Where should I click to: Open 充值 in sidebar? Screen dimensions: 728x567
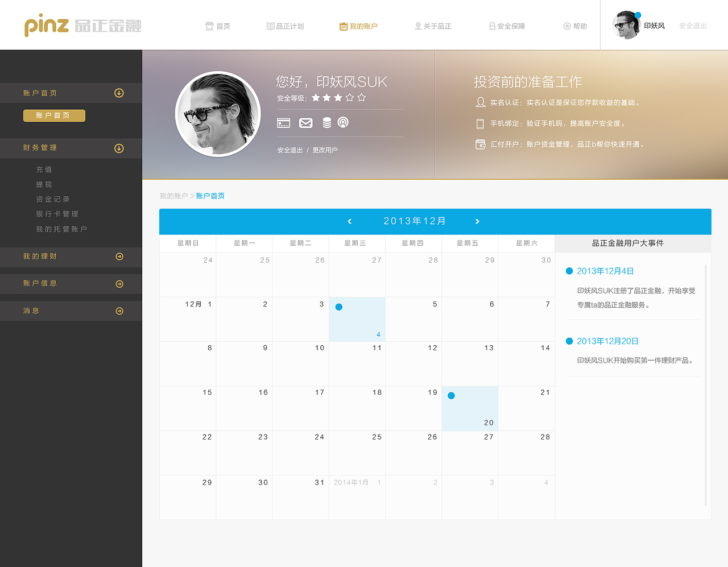click(44, 169)
